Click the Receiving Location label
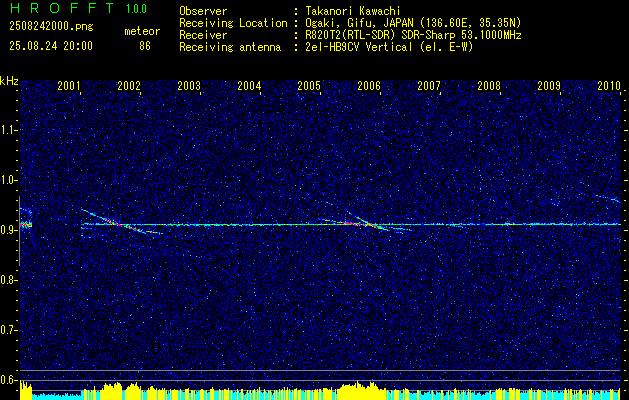Viewport: 629px width, 400px height. (233, 23)
